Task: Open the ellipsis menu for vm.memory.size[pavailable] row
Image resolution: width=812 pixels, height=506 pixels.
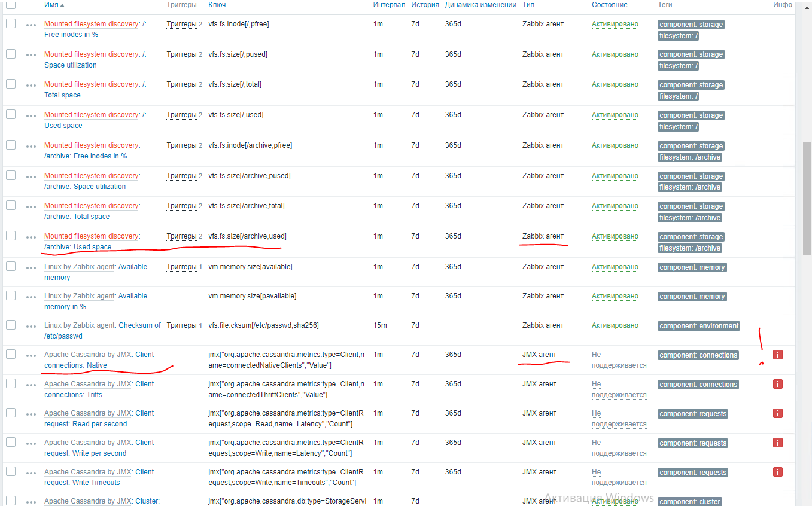Action: point(31,297)
